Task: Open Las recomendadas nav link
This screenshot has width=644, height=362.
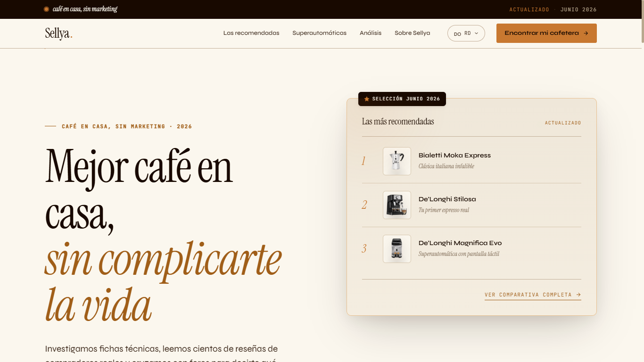Action: (251, 33)
